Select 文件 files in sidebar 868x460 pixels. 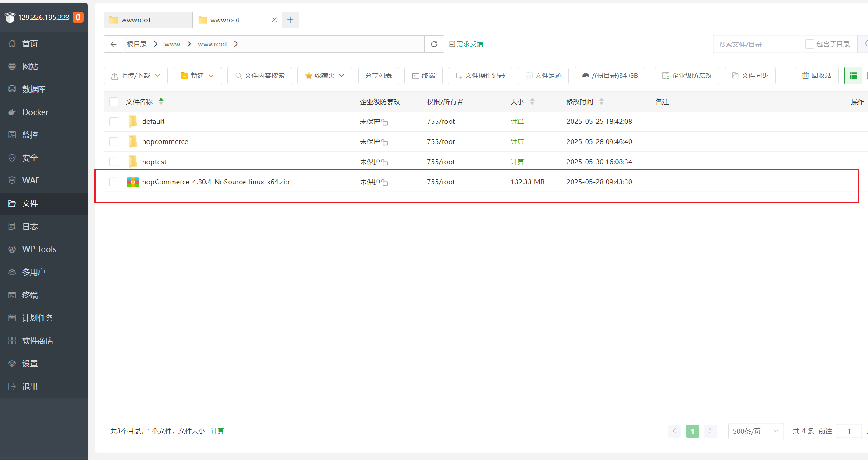(44, 204)
